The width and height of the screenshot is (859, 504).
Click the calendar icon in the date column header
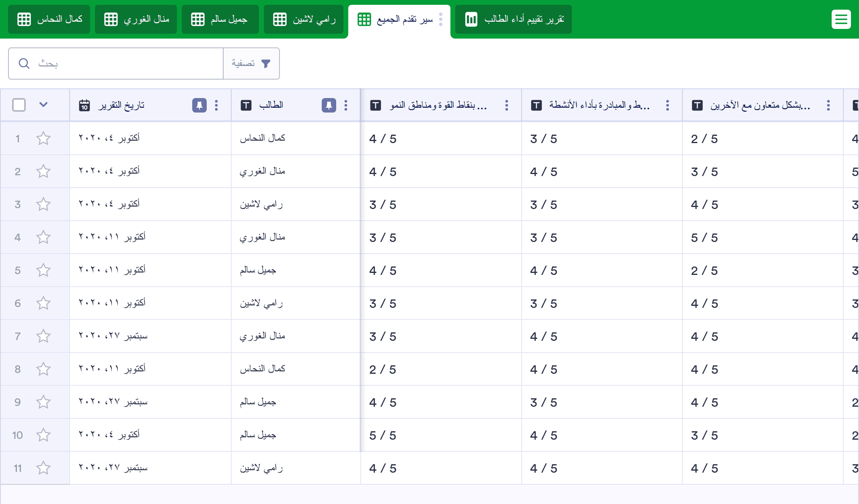[x=84, y=105]
